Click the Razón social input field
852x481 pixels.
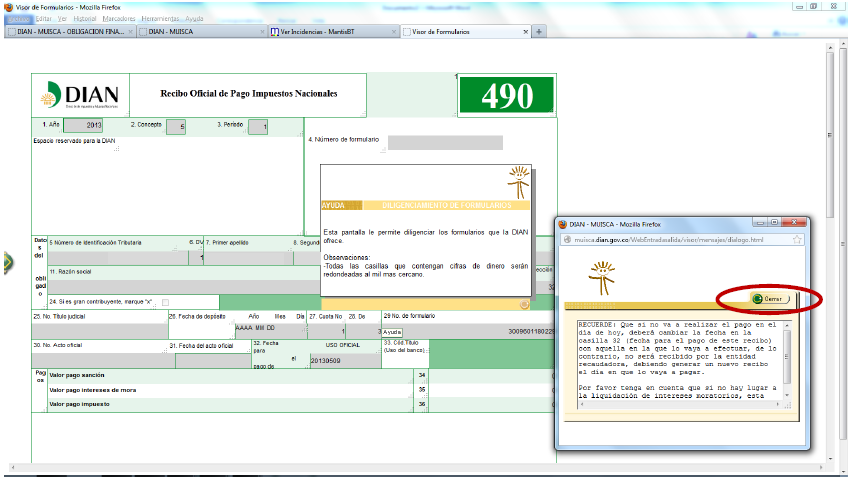tap(184, 286)
